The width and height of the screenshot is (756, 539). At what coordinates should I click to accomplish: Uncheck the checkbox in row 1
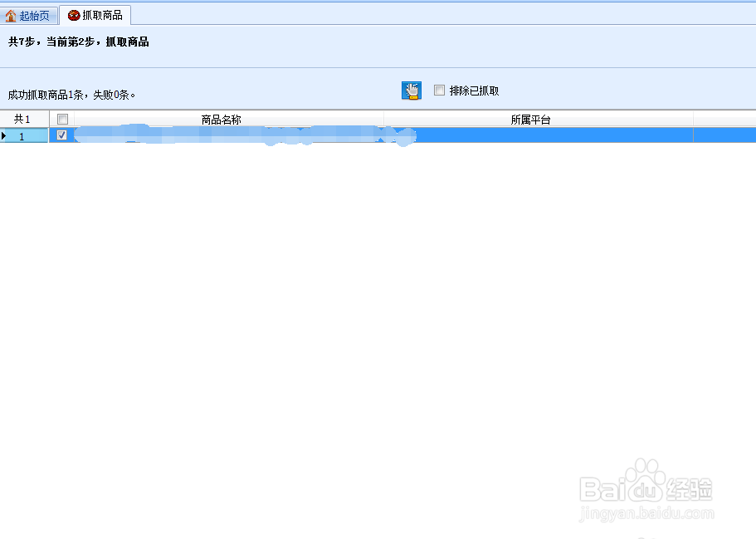(x=61, y=135)
